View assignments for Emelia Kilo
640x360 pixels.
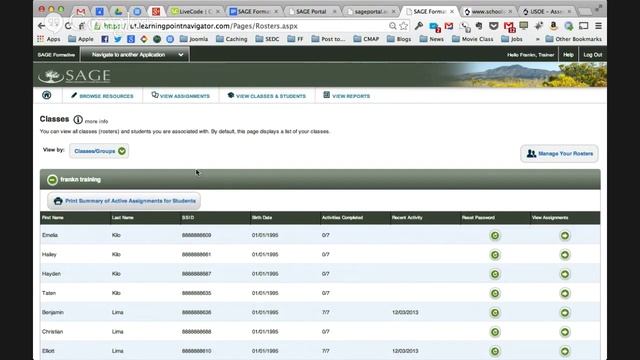coord(565,236)
